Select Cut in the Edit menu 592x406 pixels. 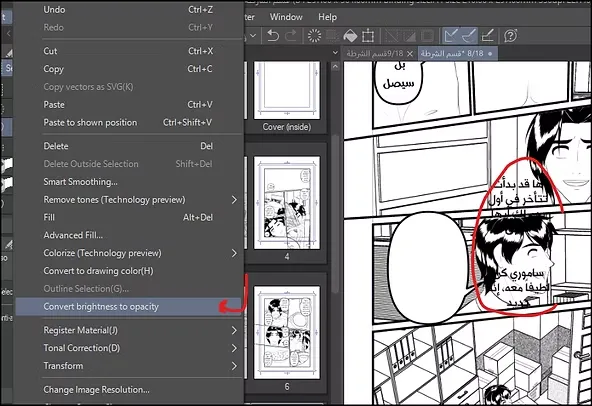point(128,51)
